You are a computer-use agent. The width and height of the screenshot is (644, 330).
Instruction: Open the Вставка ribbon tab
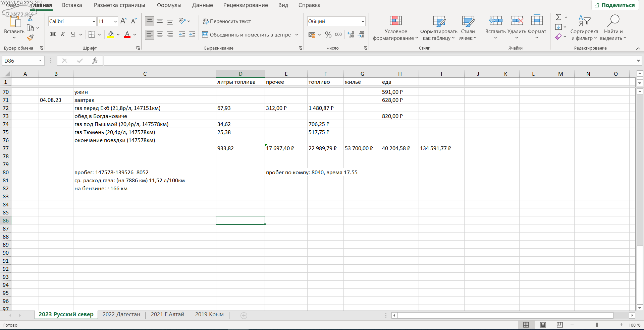coord(72,5)
